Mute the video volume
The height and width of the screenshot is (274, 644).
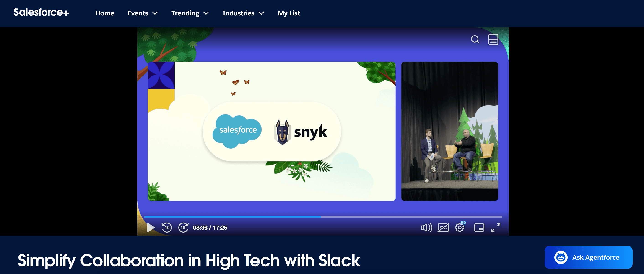(427, 227)
